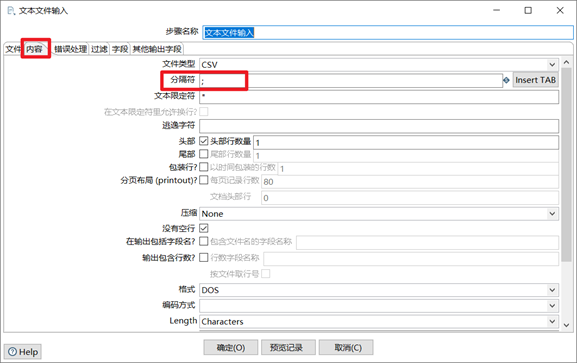Enable the 尾部 footer checkbox
Screen dimensions: 577x363
204,154
